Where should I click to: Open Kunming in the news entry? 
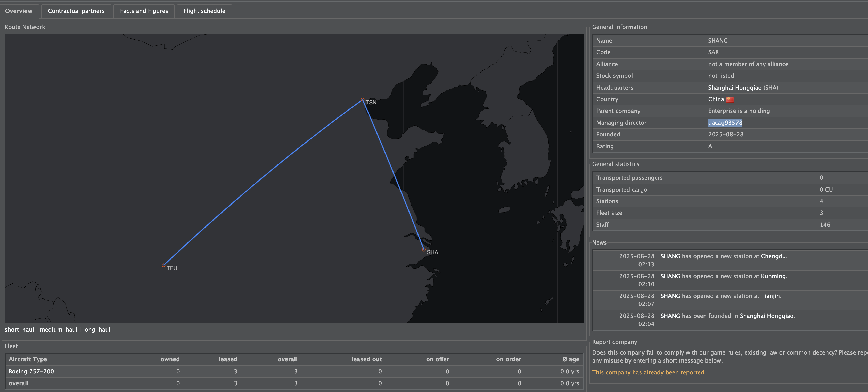tap(773, 276)
